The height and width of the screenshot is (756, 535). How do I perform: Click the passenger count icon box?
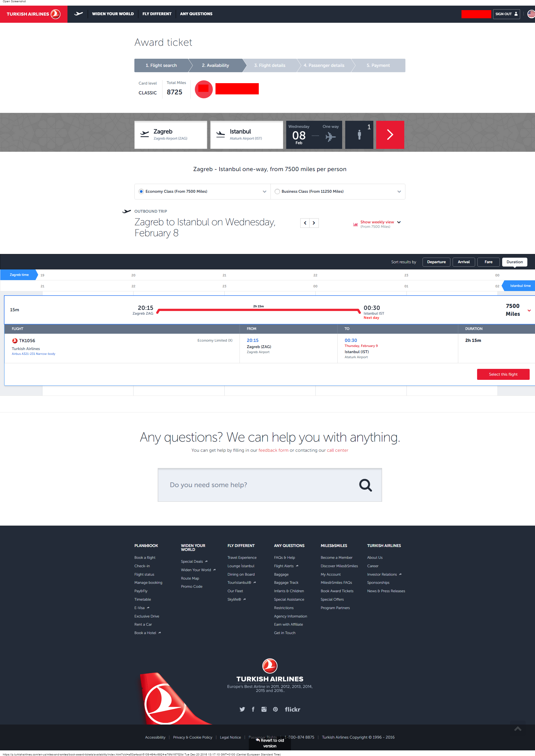click(359, 135)
